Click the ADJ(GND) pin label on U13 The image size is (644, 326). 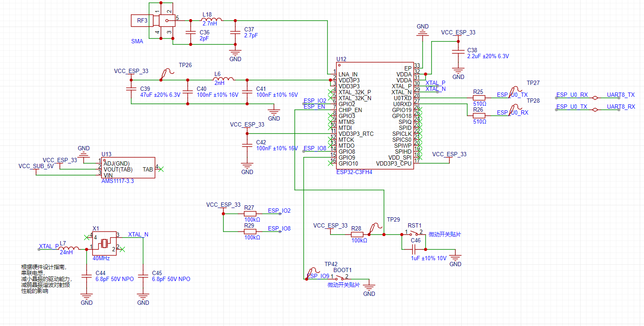[116, 163]
